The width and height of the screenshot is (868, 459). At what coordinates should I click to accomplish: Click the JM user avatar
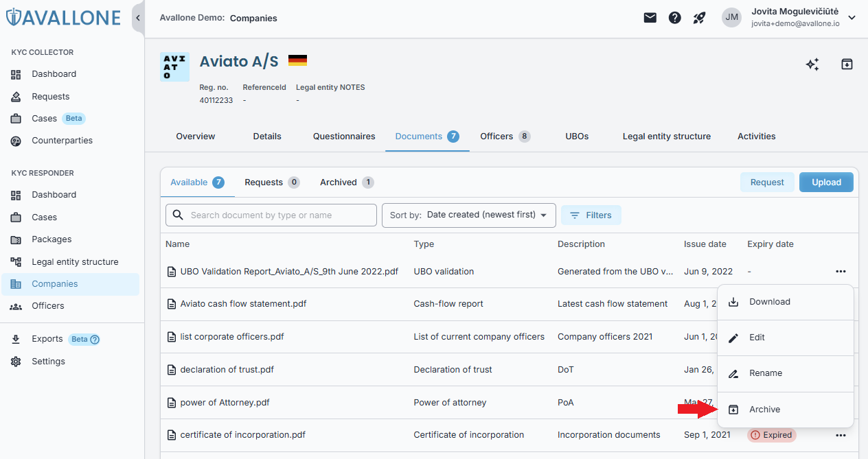[x=732, y=18]
